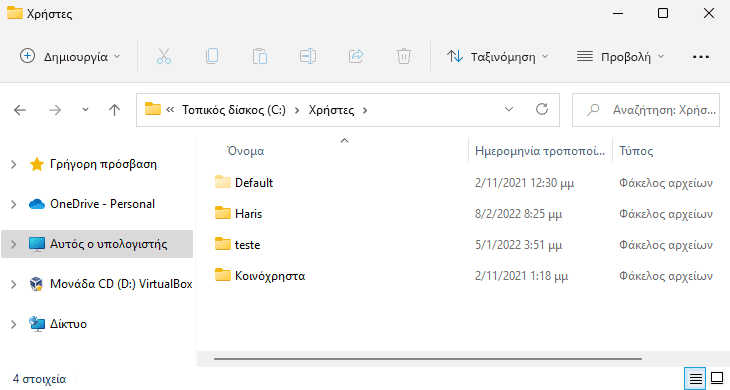Click the Haris folder icon
The image size is (730, 390).
[223, 213]
